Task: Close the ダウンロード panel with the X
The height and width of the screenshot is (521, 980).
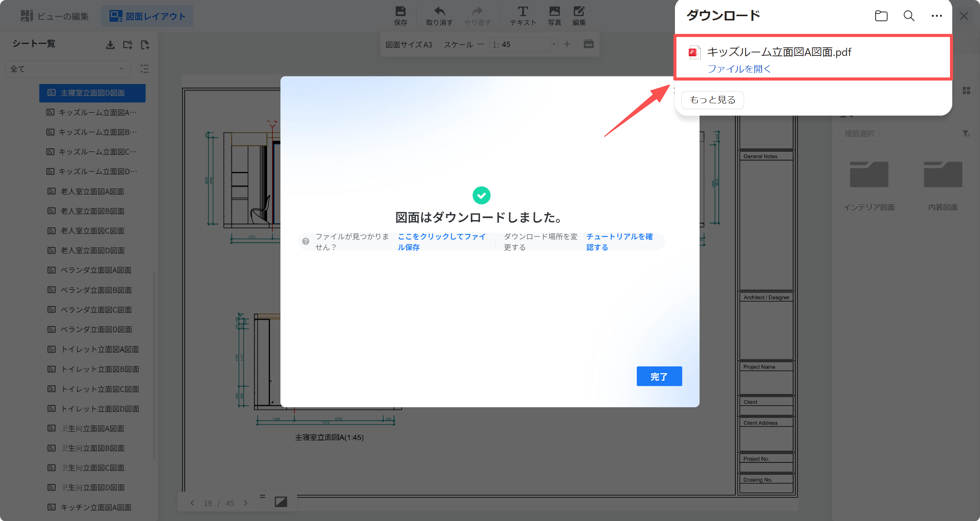Action: click(964, 16)
